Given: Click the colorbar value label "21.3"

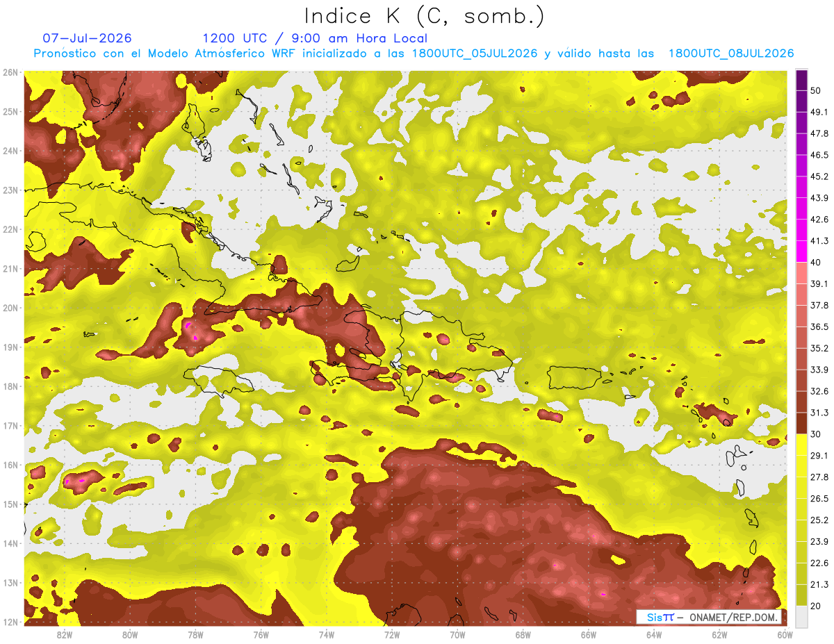Looking at the screenshot, I should [819, 584].
